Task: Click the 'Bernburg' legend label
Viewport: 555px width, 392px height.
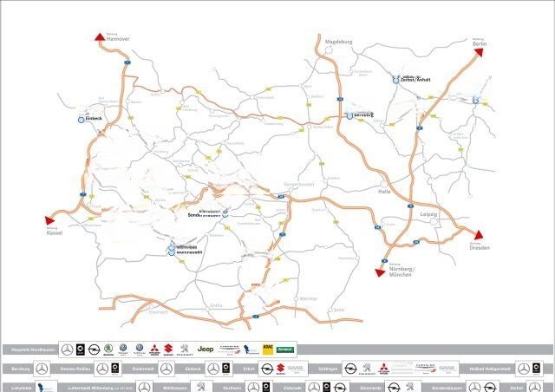Action: (21, 369)
